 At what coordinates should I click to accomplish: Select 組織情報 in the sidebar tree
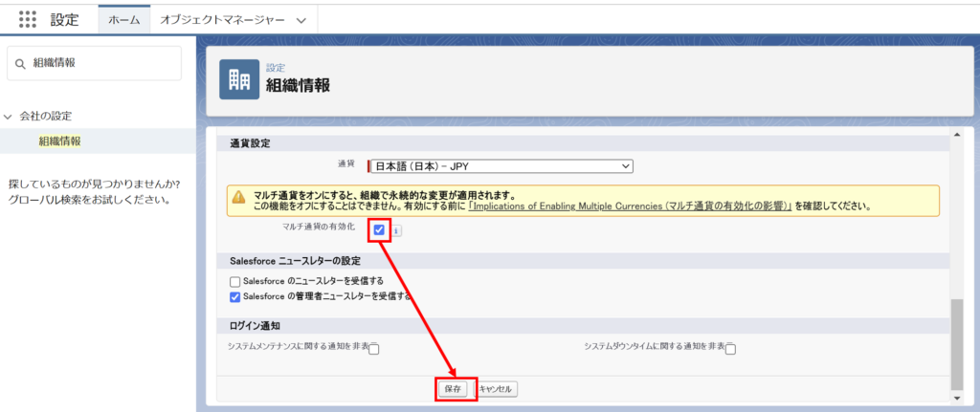(60, 141)
